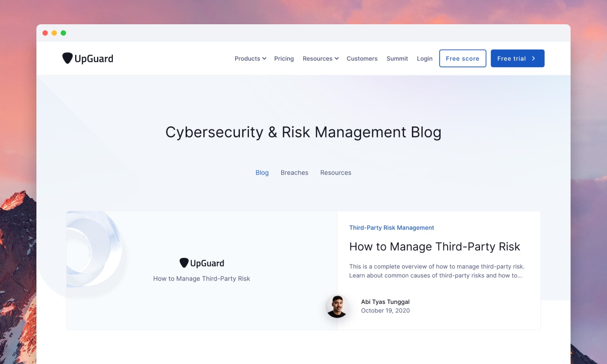Click the author name Abi Tyas Tunggal
The image size is (607, 364).
385,302
